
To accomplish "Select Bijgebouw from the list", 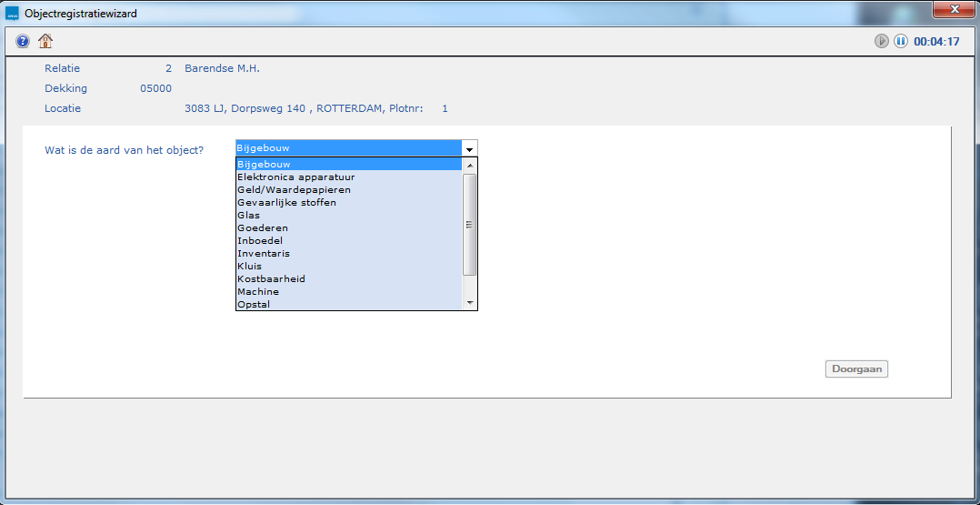I will [348, 164].
